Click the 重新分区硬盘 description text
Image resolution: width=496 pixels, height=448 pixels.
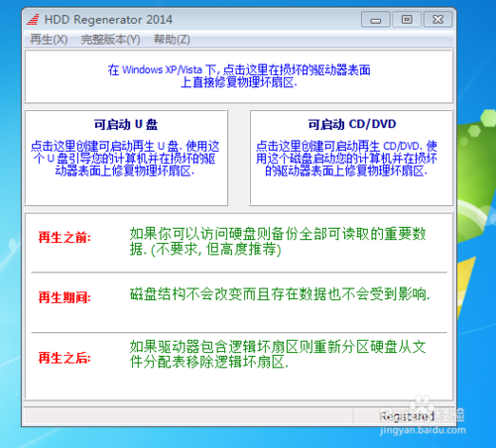coord(278,354)
